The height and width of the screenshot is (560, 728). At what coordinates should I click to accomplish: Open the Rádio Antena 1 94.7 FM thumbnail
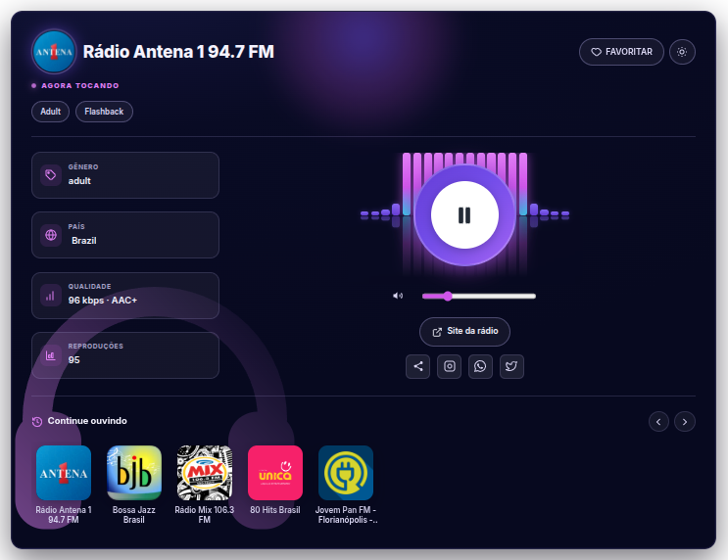(x=64, y=473)
